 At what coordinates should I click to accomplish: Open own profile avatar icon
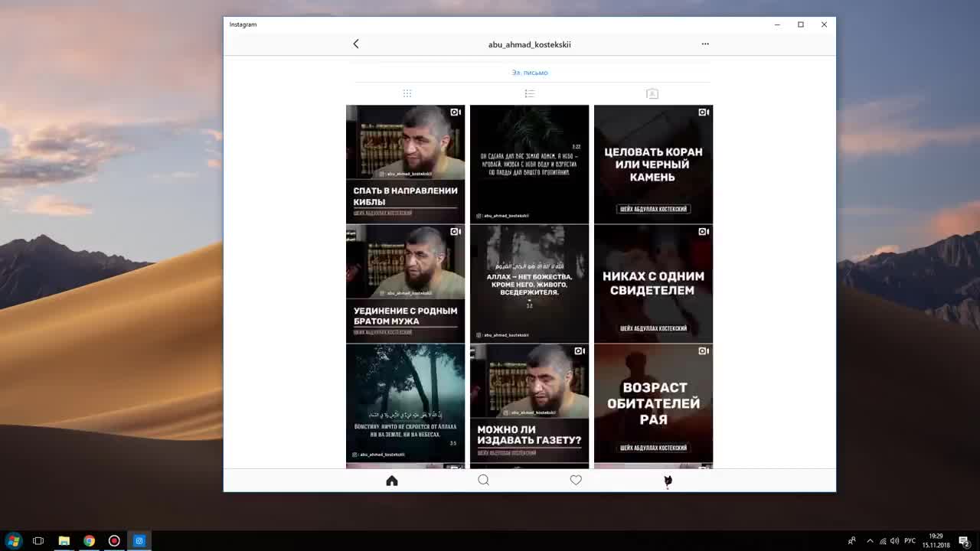tap(668, 481)
